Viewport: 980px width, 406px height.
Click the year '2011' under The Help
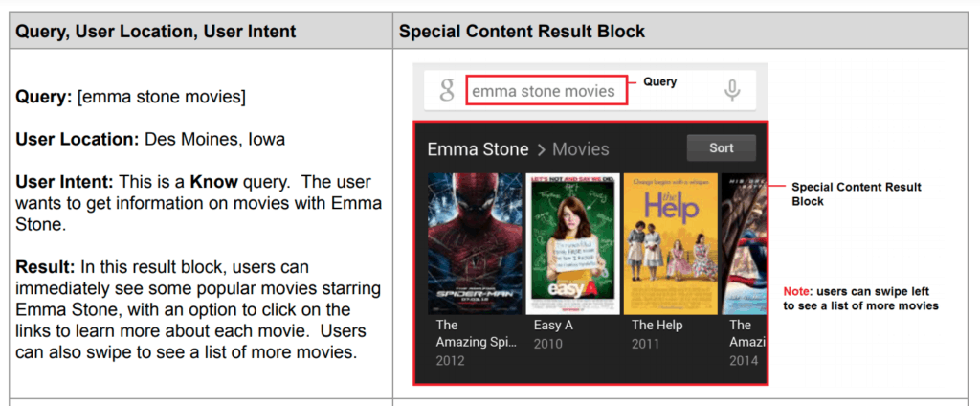coord(646,344)
